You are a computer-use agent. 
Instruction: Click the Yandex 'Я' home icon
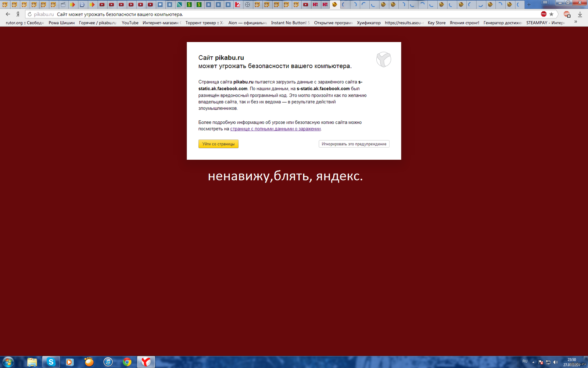(x=18, y=14)
